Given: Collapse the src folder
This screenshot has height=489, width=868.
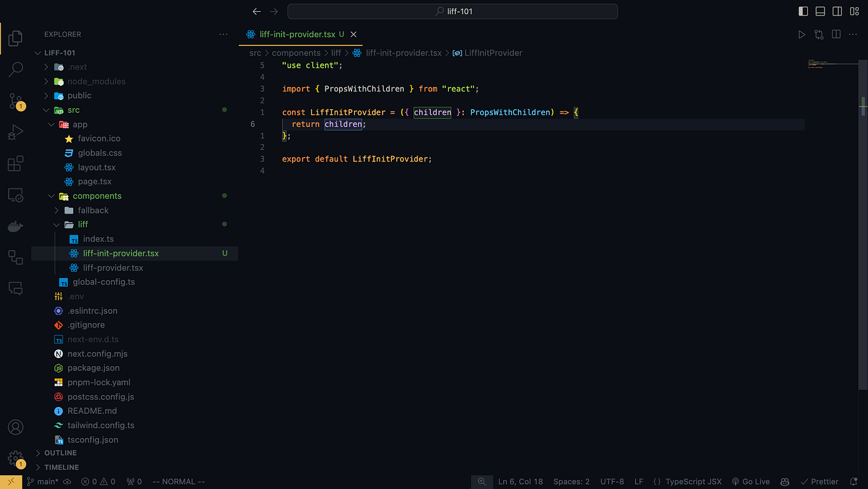Looking at the screenshot, I should (x=135, y=110).
